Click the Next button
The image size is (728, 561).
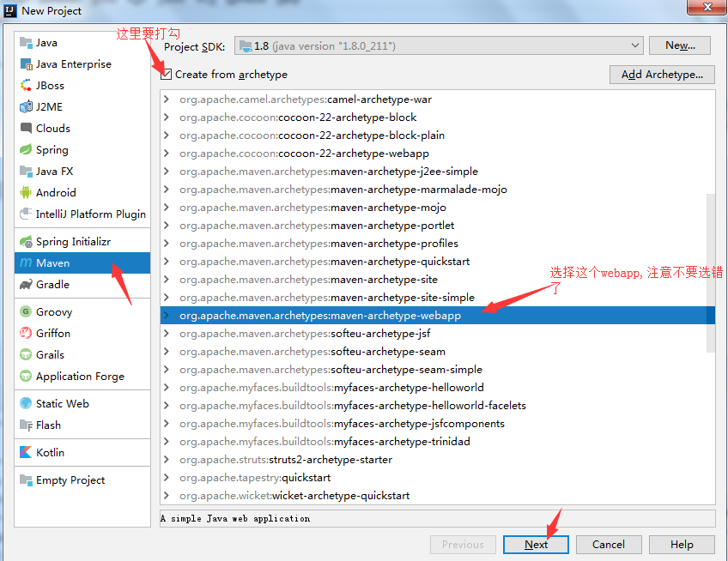pos(536,545)
